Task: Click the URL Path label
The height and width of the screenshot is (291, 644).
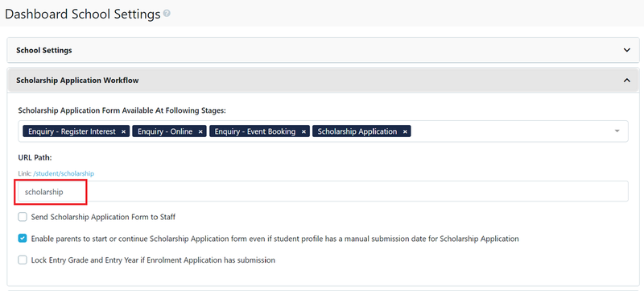Action: click(x=35, y=158)
